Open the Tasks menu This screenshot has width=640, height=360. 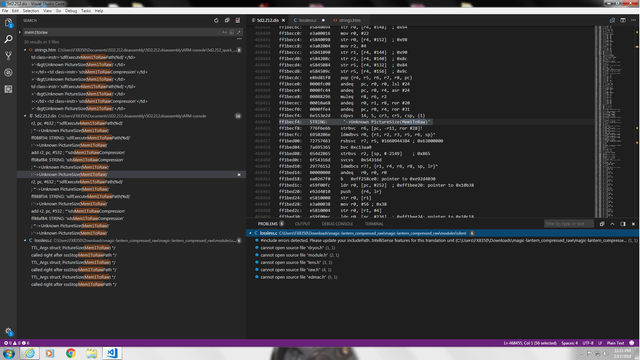point(86,11)
